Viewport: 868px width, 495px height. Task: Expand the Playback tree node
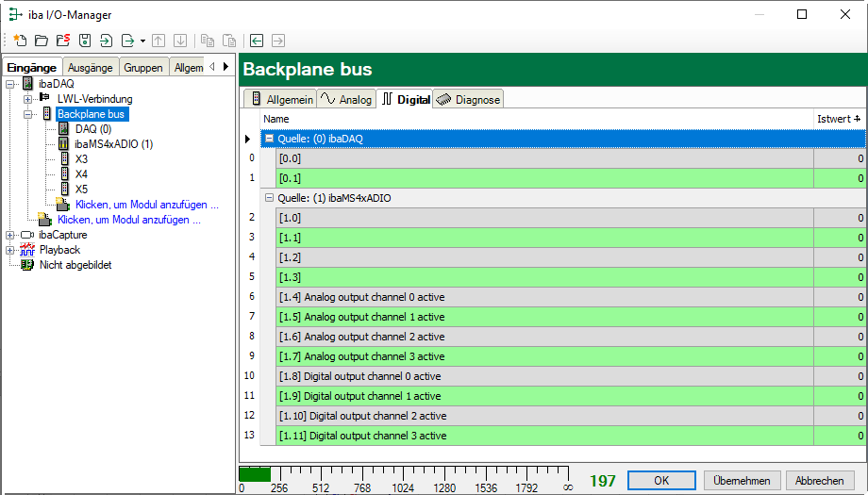tap(10, 250)
